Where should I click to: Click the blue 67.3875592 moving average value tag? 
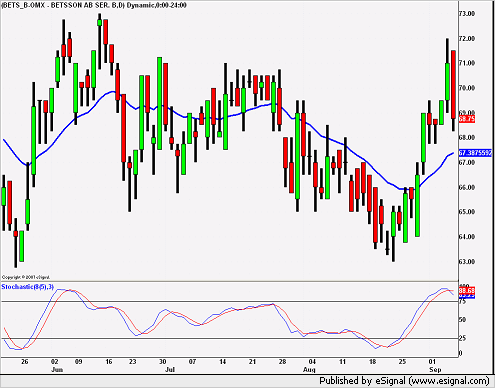click(475, 153)
